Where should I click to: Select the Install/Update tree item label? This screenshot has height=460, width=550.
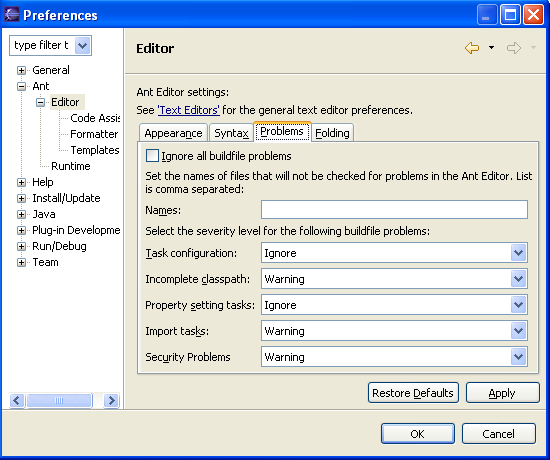click(66, 198)
